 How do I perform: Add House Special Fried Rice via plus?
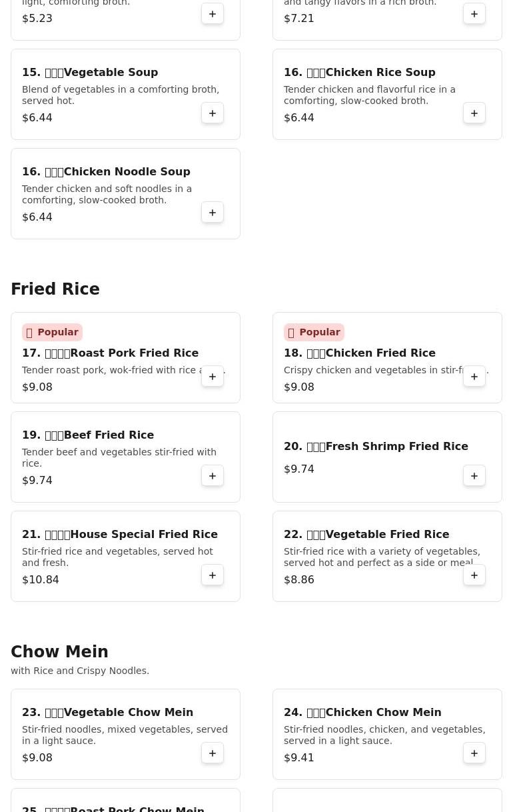coord(213,575)
